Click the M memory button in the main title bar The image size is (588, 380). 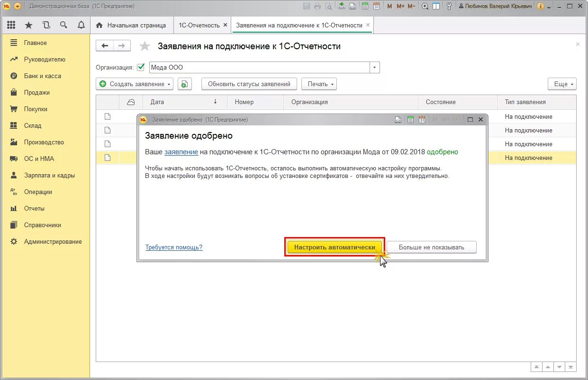389,6
